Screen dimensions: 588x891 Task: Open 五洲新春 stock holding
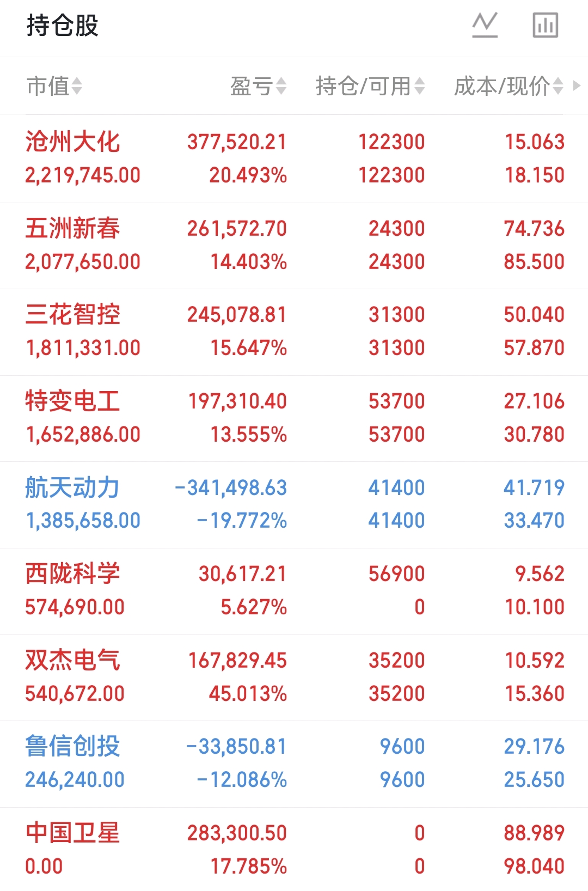point(294,246)
